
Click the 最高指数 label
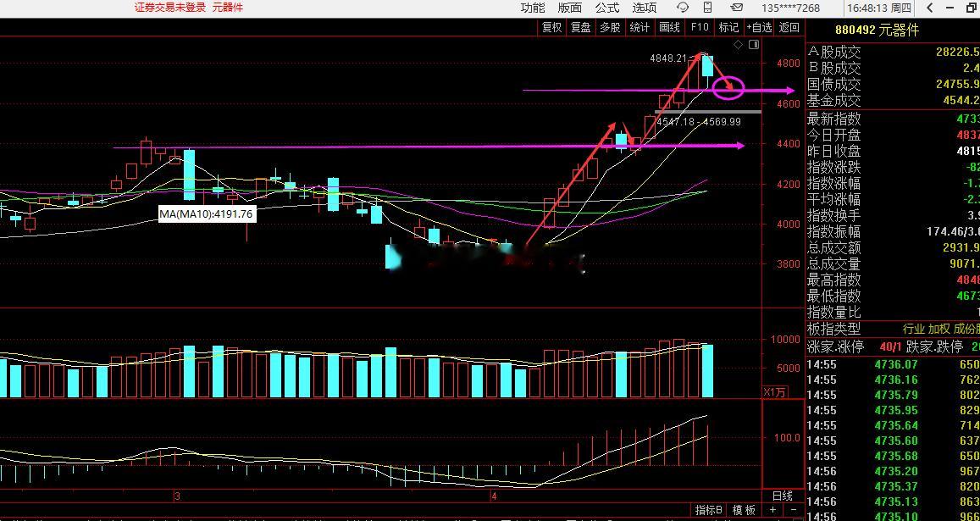click(833, 280)
